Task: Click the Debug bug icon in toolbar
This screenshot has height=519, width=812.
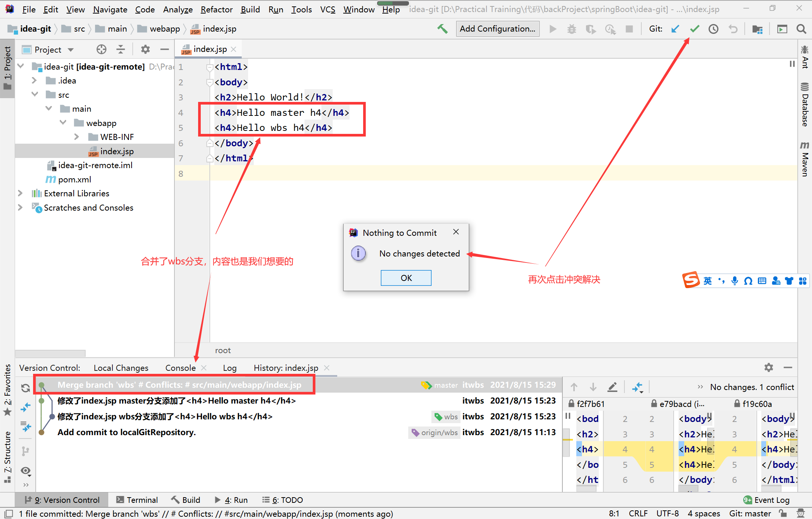Action: point(572,29)
